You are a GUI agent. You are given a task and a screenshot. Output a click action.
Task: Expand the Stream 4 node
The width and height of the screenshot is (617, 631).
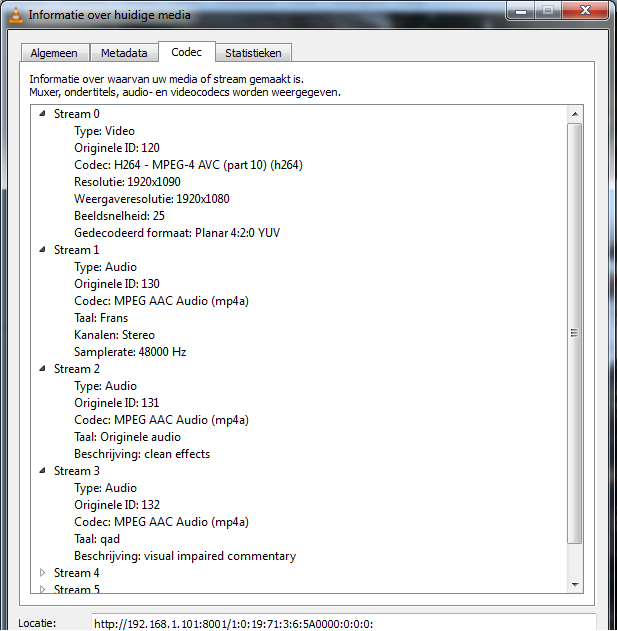42,572
